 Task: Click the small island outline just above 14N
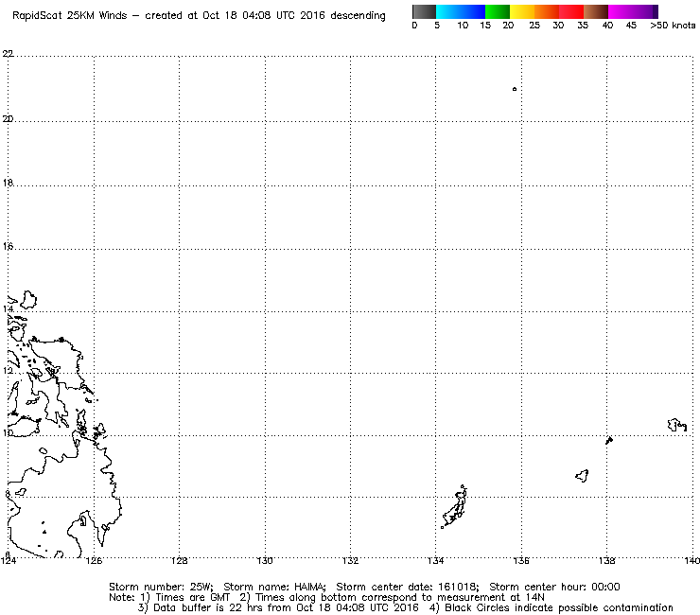[x=28, y=299]
